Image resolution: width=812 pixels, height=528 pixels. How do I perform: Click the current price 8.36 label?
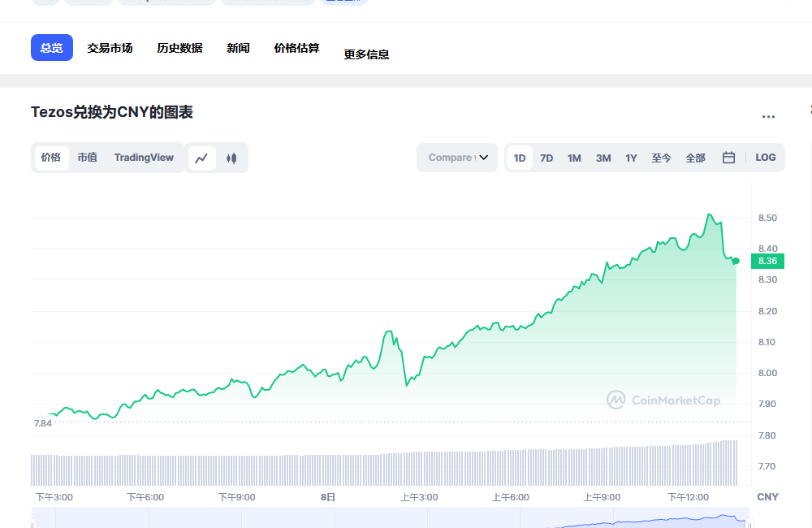[767, 261]
